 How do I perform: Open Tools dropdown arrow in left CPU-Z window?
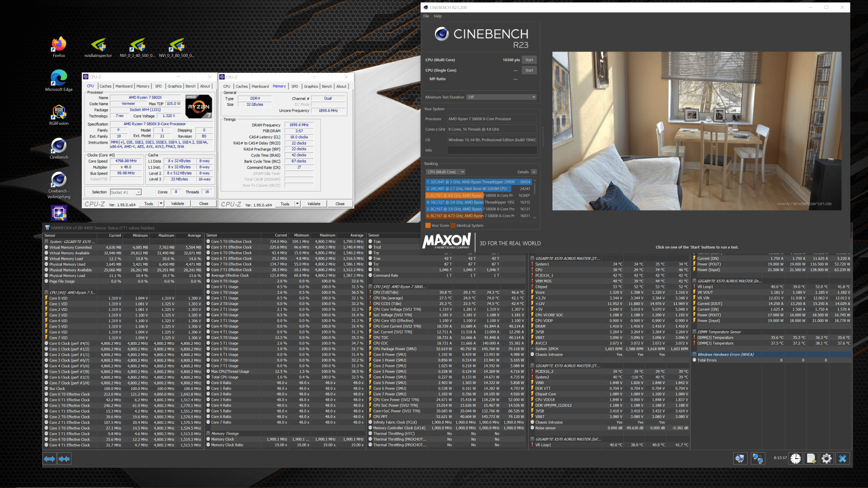161,204
